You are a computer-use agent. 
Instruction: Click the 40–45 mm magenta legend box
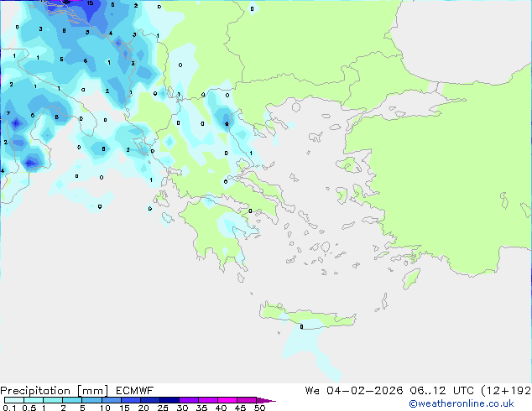coord(227,400)
